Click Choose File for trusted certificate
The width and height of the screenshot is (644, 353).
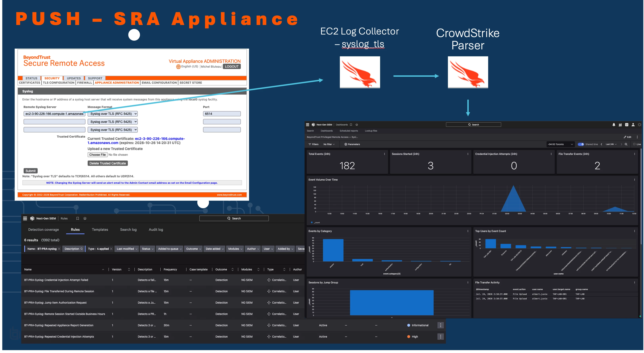[98, 155]
